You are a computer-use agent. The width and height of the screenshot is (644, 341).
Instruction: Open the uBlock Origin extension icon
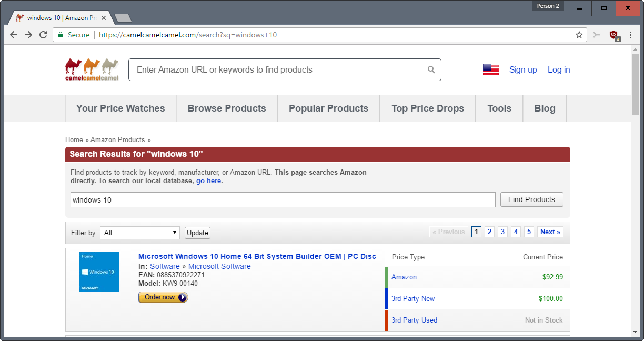coord(613,35)
